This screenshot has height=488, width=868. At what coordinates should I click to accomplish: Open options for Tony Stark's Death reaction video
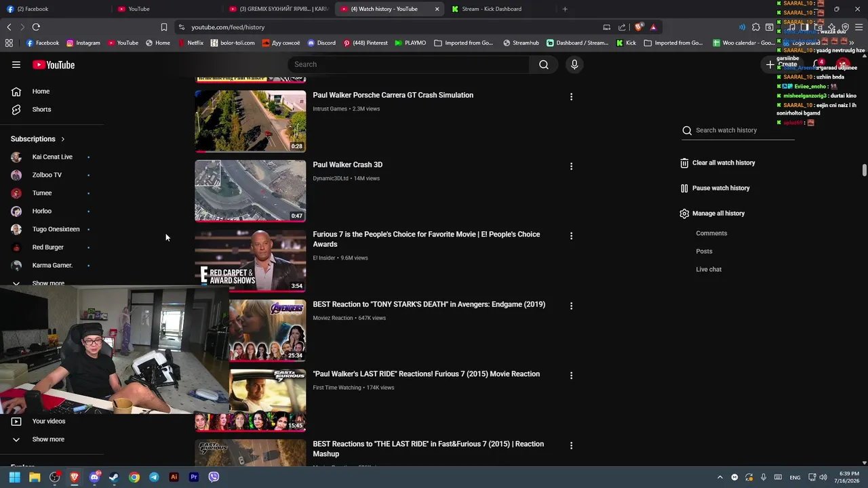click(x=571, y=306)
